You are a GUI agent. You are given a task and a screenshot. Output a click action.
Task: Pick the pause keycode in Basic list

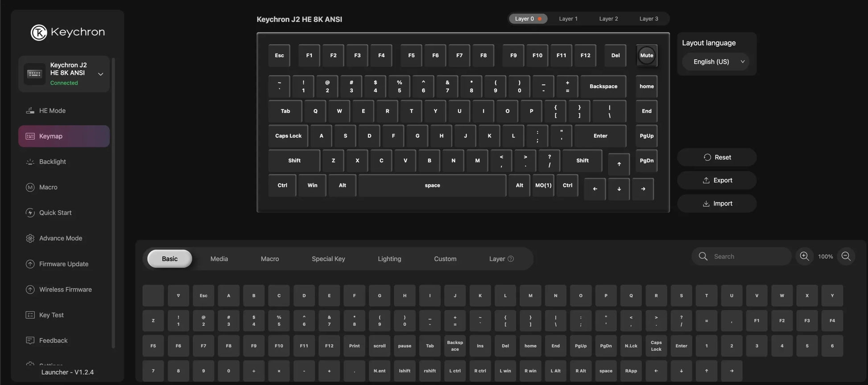[x=405, y=346]
